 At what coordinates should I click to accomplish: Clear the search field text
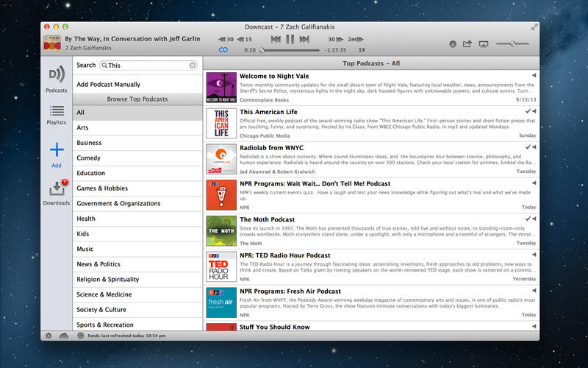click(x=193, y=66)
